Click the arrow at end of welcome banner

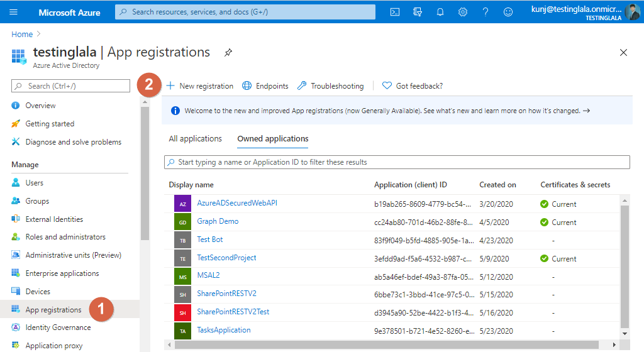tap(587, 111)
